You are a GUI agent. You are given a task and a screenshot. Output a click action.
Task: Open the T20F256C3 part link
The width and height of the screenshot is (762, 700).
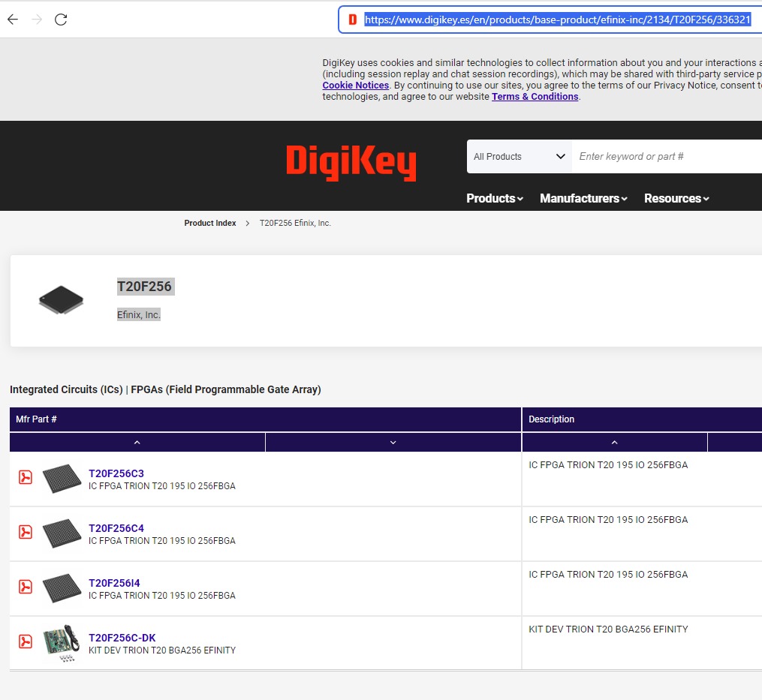(x=116, y=473)
